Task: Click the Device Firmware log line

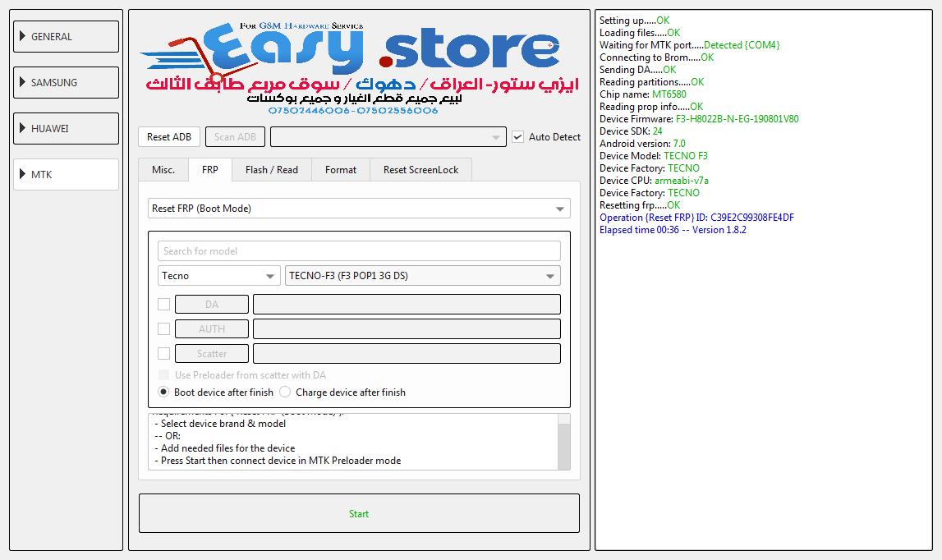Action: click(x=699, y=119)
